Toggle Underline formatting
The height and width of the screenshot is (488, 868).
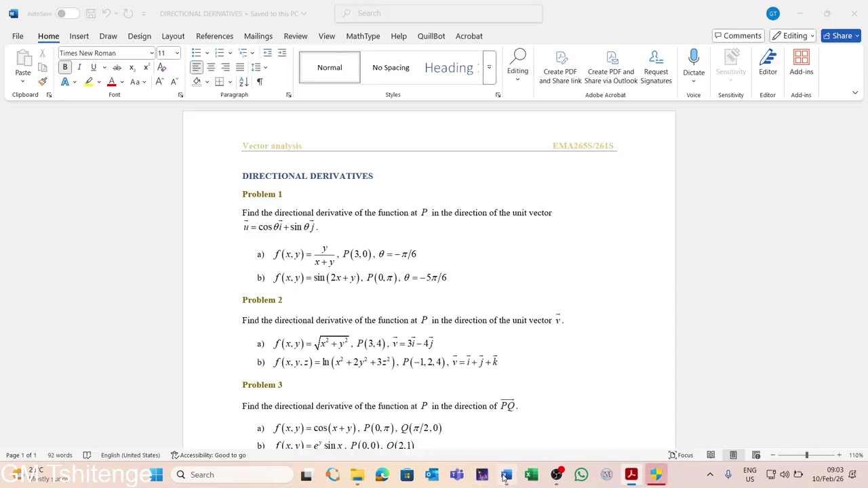(94, 67)
